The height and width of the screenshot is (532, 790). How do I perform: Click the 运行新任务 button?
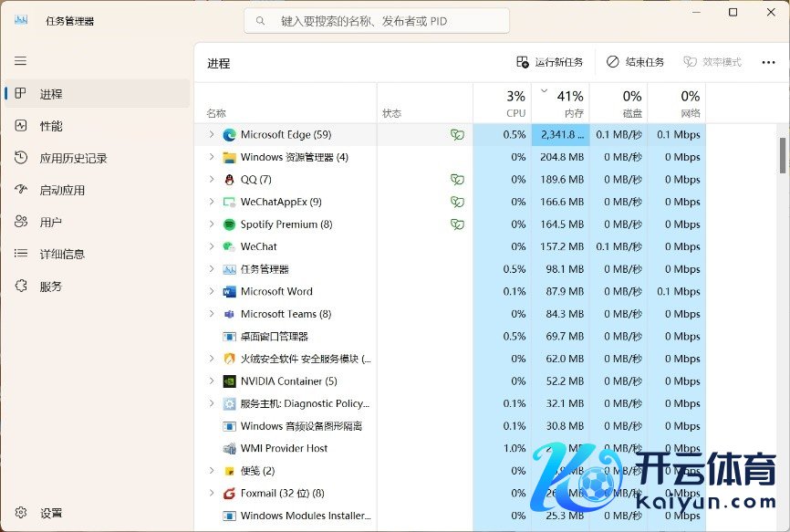[549, 62]
